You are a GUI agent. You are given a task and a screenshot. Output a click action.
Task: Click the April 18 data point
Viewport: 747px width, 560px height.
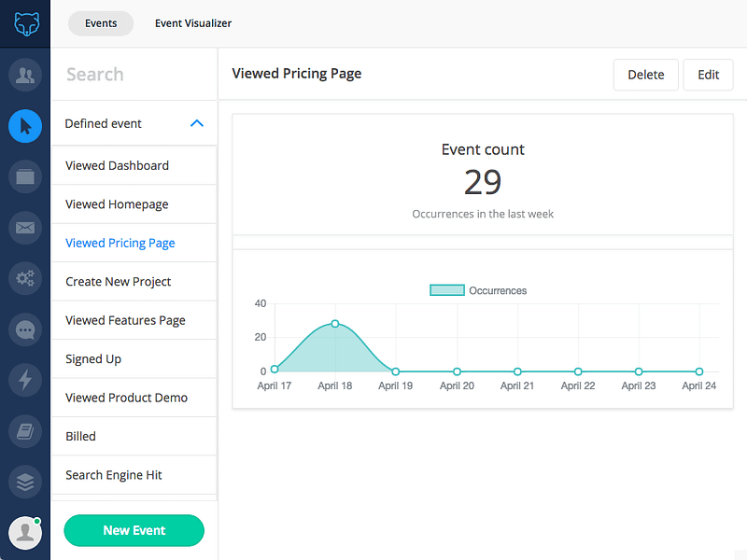click(x=335, y=324)
